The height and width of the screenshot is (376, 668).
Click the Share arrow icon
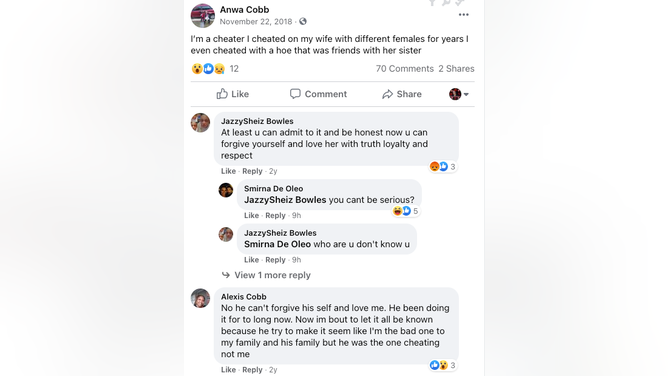point(387,94)
